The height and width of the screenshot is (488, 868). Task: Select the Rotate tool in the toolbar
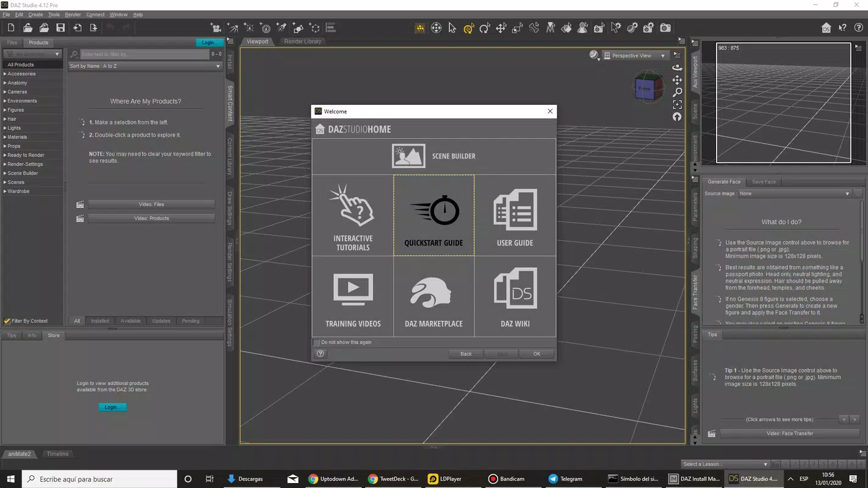tap(485, 27)
